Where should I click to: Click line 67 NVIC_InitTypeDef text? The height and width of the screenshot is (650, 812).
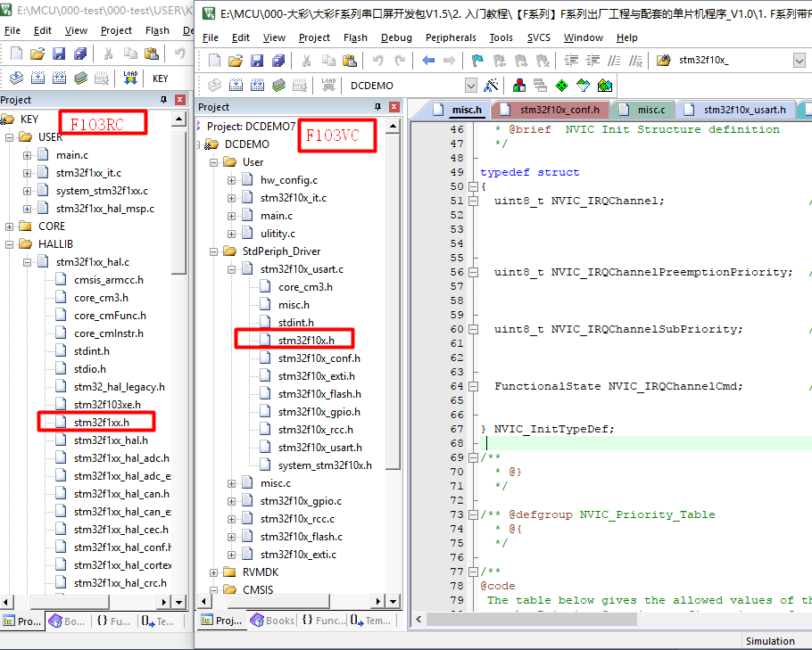click(553, 429)
